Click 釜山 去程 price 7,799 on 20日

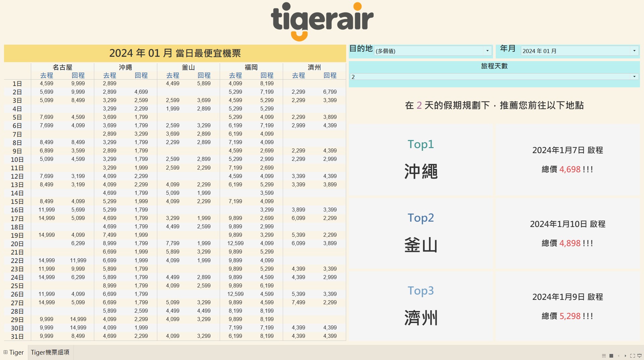pyautogui.click(x=173, y=243)
